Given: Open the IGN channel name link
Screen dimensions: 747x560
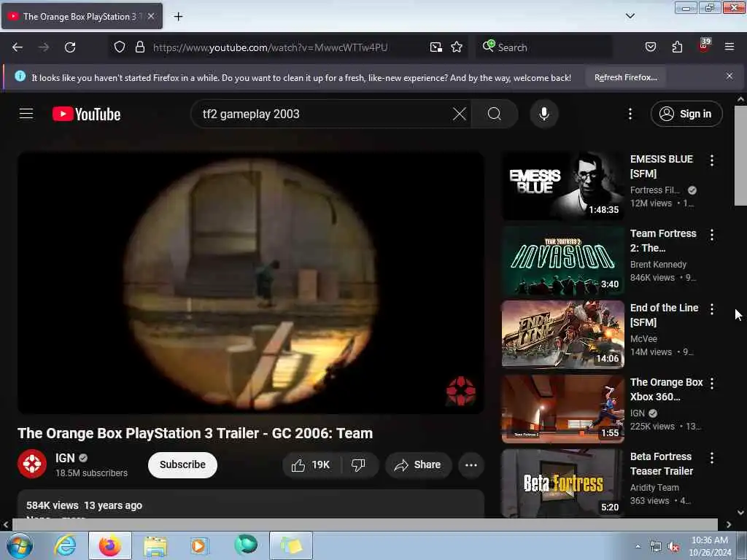Looking at the screenshot, I should [x=65, y=458].
